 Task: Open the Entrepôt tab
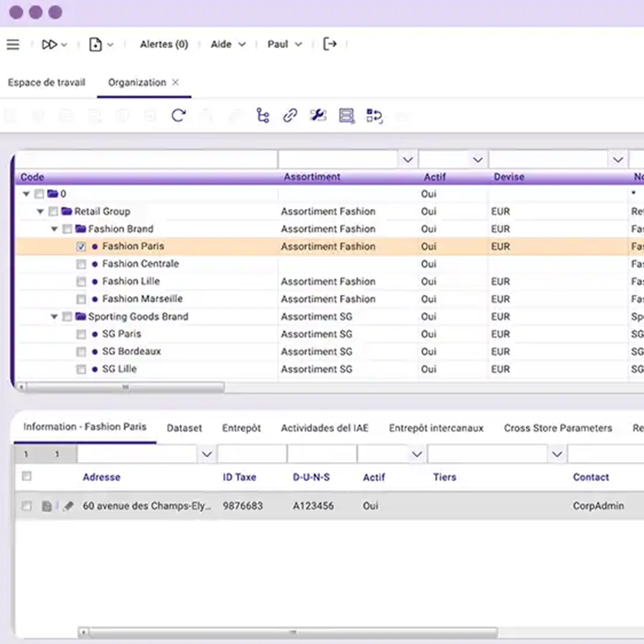click(241, 428)
